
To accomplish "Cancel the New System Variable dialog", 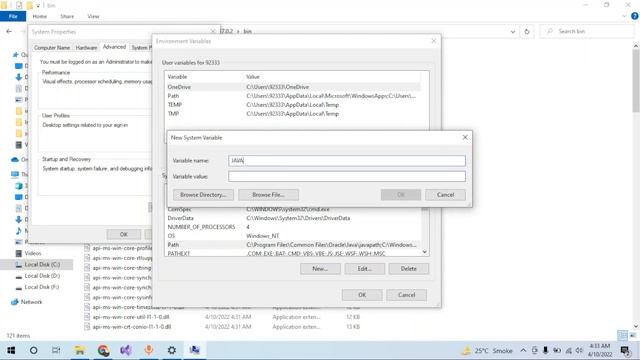I will click(x=445, y=195).
